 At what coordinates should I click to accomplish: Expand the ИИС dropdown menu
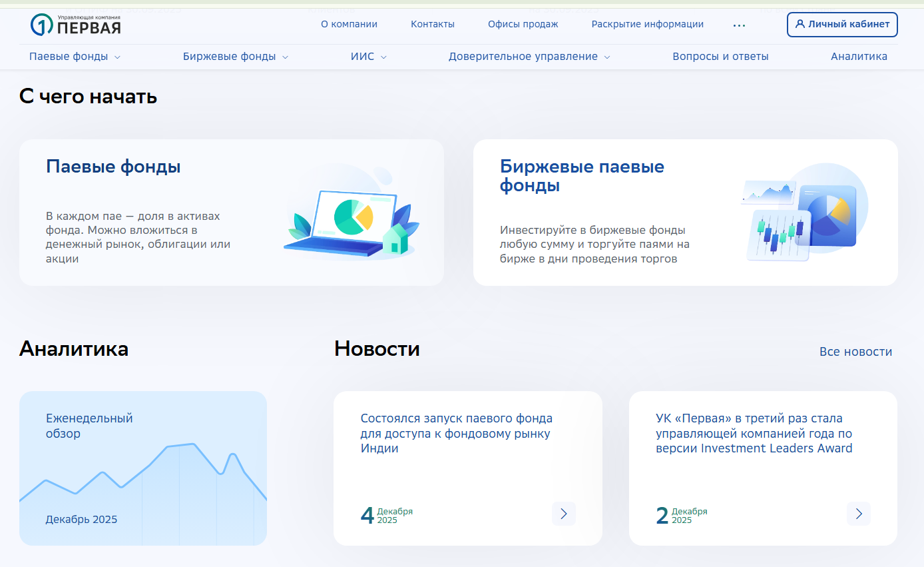(x=368, y=57)
